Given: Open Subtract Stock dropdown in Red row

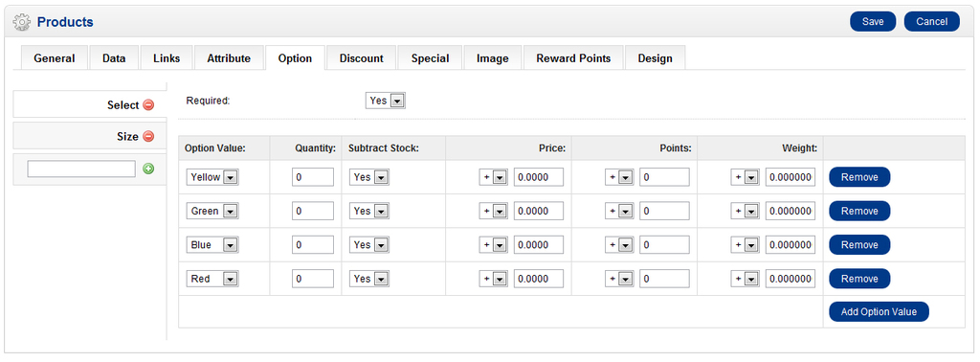Looking at the screenshot, I should point(369,279).
